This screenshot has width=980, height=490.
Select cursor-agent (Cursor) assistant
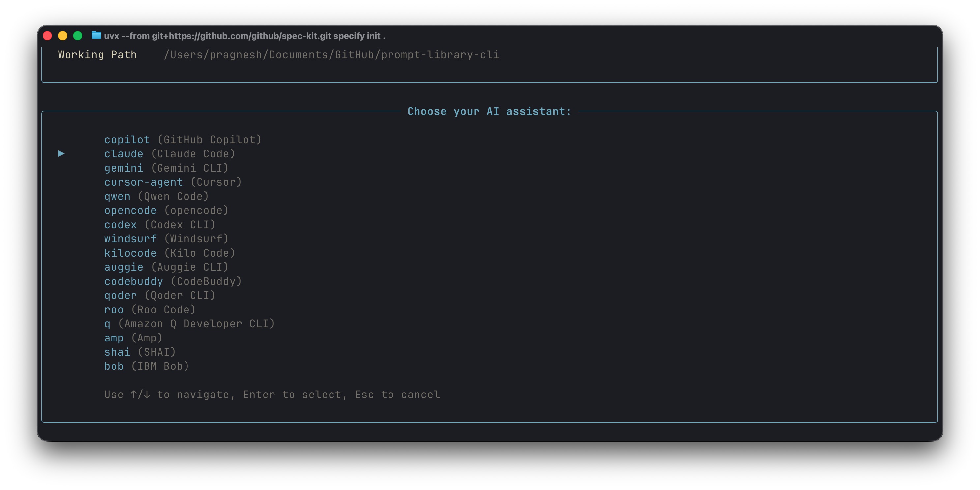click(x=173, y=182)
